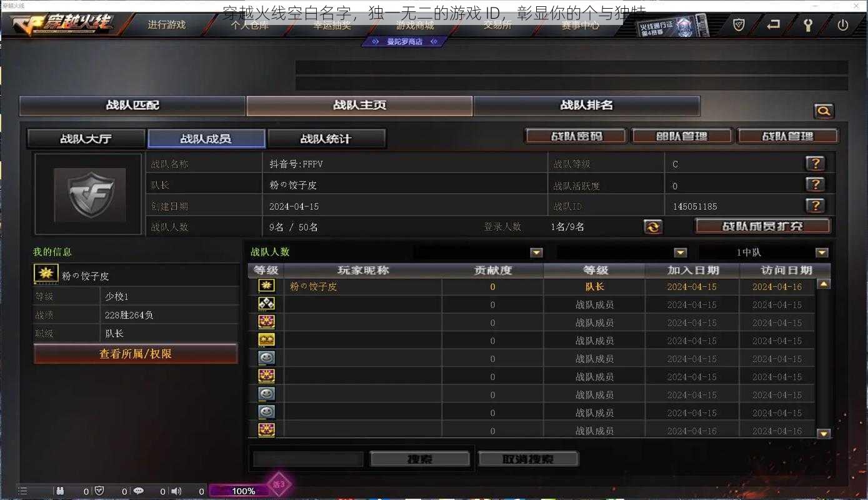Click the shield icon in the bottom bar
The height and width of the screenshot is (500, 868).
[x=99, y=491]
